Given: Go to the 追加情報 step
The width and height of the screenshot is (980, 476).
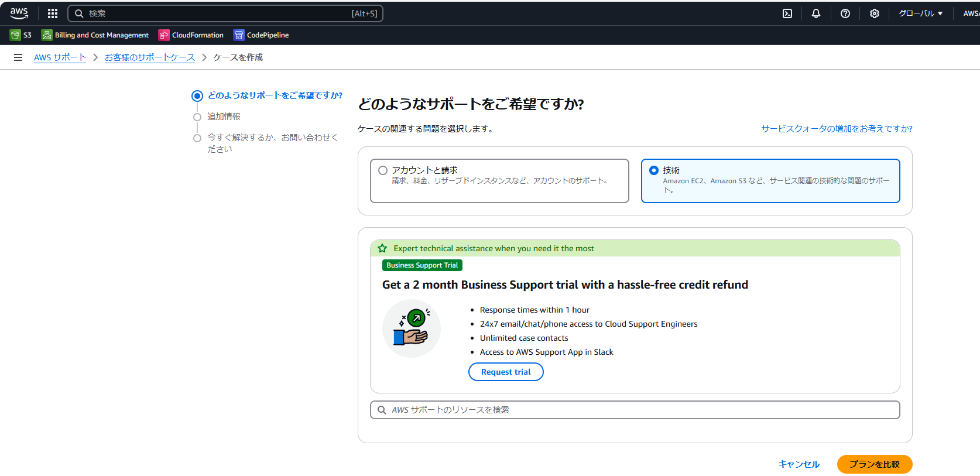Looking at the screenshot, I should point(224,117).
